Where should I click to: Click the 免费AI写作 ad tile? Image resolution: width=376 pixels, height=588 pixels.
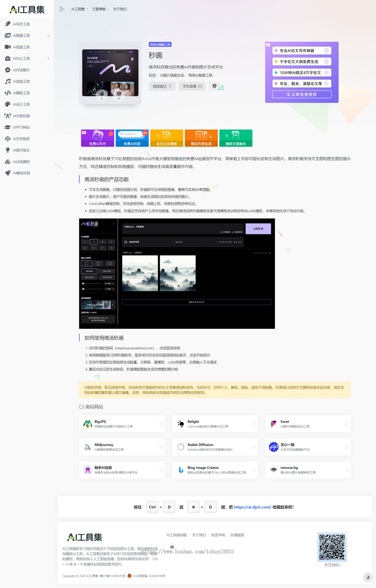tap(97, 138)
